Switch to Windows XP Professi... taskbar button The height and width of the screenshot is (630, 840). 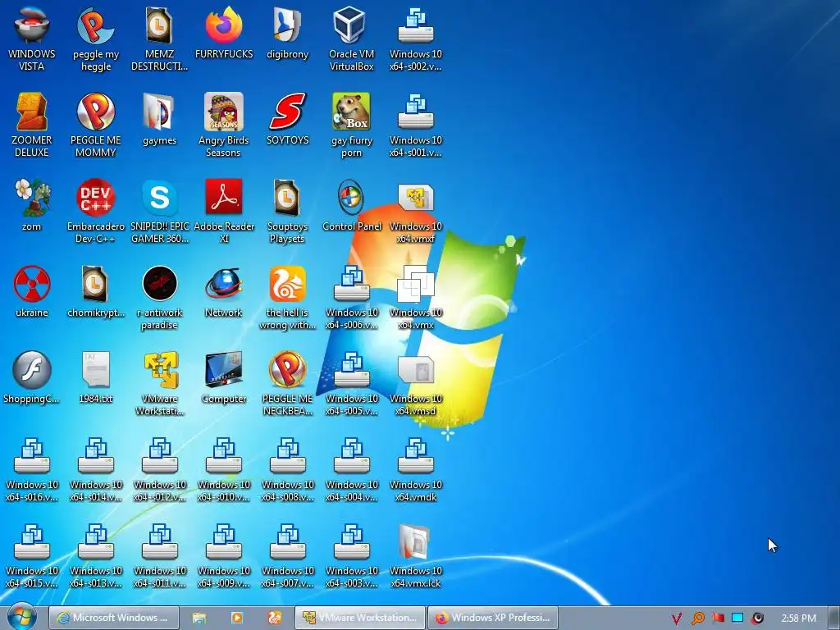(493, 618)
